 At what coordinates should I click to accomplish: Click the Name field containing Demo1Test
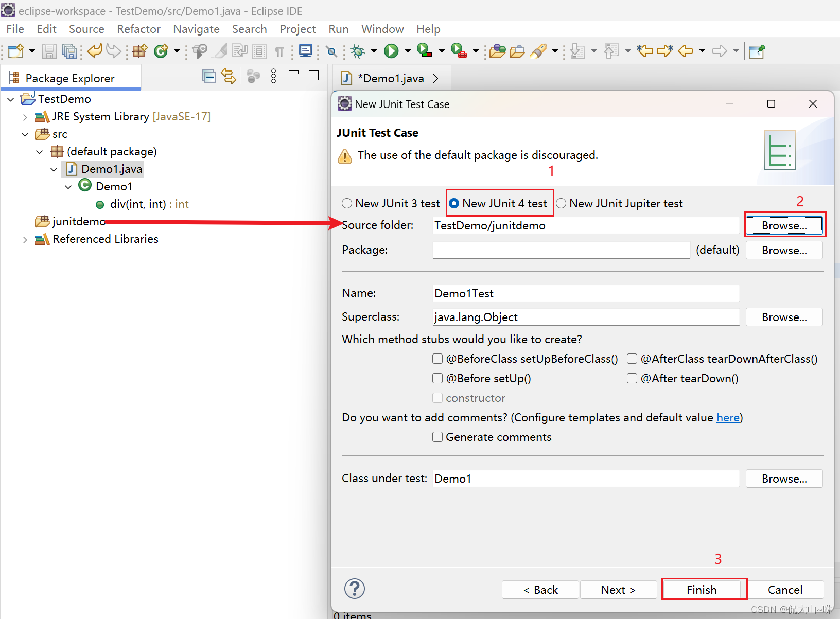[x=586, y=293]
